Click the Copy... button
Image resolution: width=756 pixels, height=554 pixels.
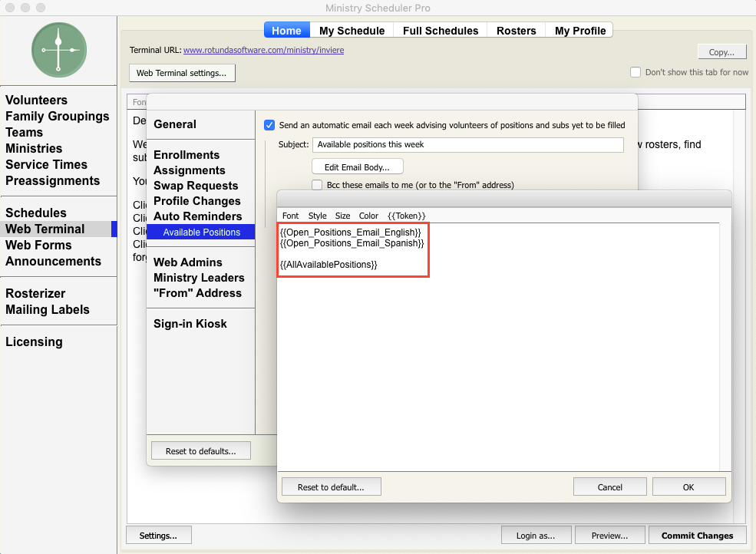coord(721,52)
